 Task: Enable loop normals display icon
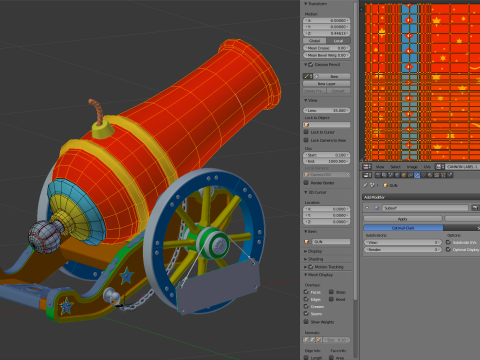click(312, 340)
